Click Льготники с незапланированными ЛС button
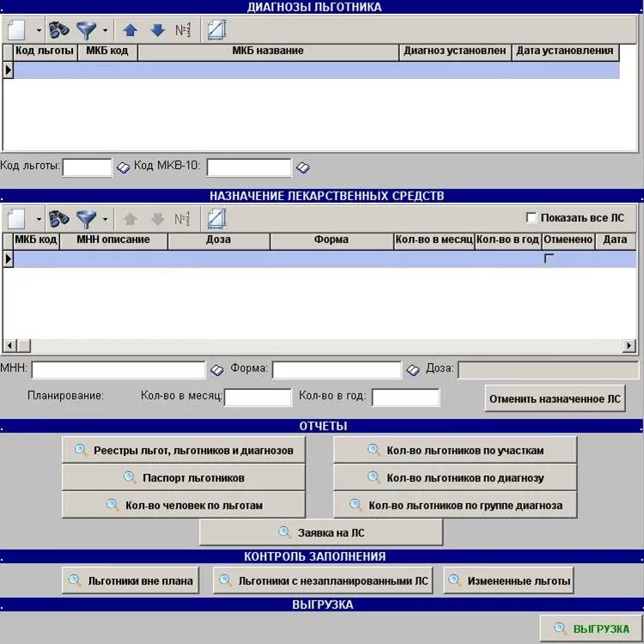Image resolution: width=644 pixels, height=644 pixels. click(x=323, y=580)
